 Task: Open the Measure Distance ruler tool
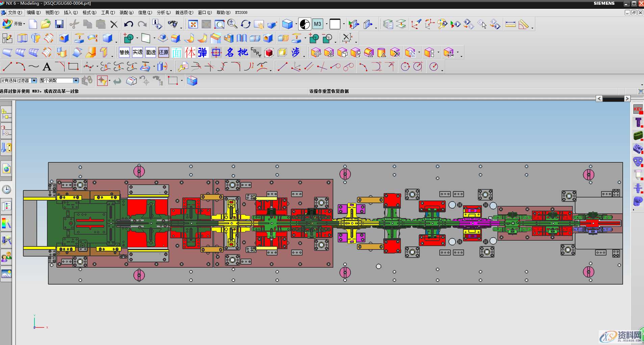(x=510, y=24)
